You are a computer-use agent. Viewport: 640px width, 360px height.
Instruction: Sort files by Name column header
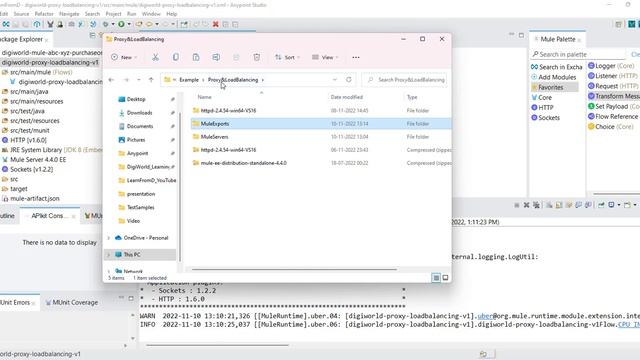(204, 97)
